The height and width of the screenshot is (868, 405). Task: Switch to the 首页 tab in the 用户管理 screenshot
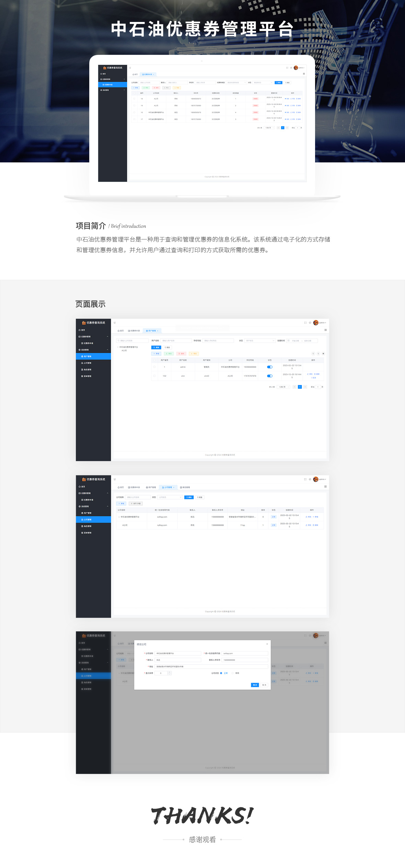(121, 331)
